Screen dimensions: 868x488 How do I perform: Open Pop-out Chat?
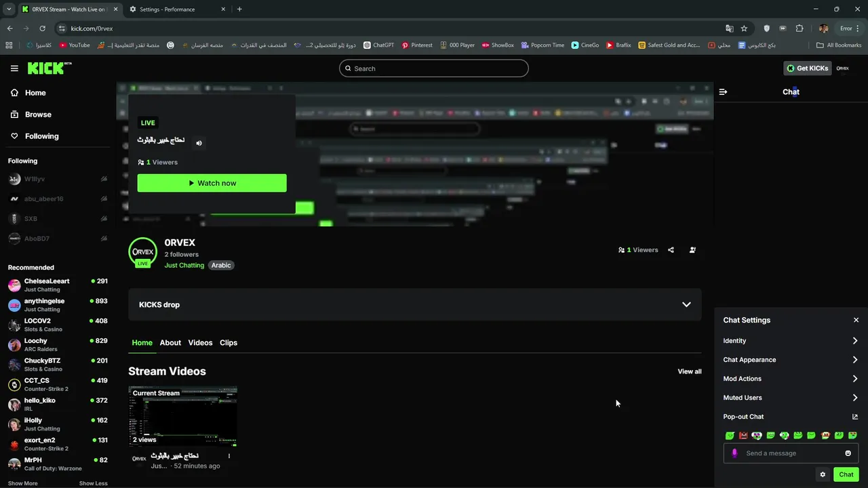(791, 417)
